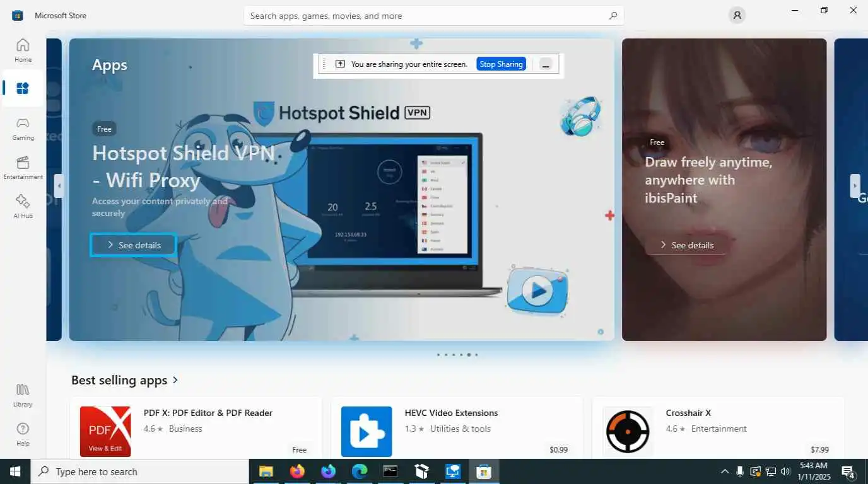Open the remote desktop taskbar icon

point(453,471)
